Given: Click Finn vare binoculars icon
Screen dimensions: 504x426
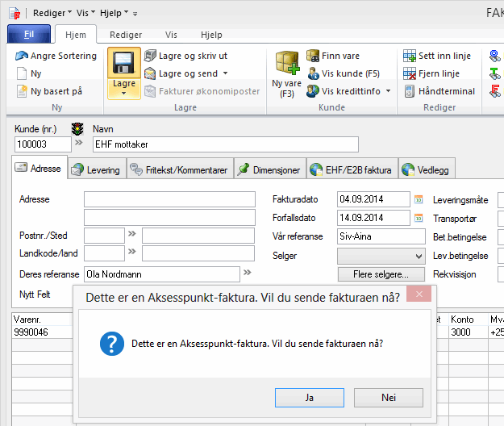Looking at the screenshot, I should click(313, 56).
